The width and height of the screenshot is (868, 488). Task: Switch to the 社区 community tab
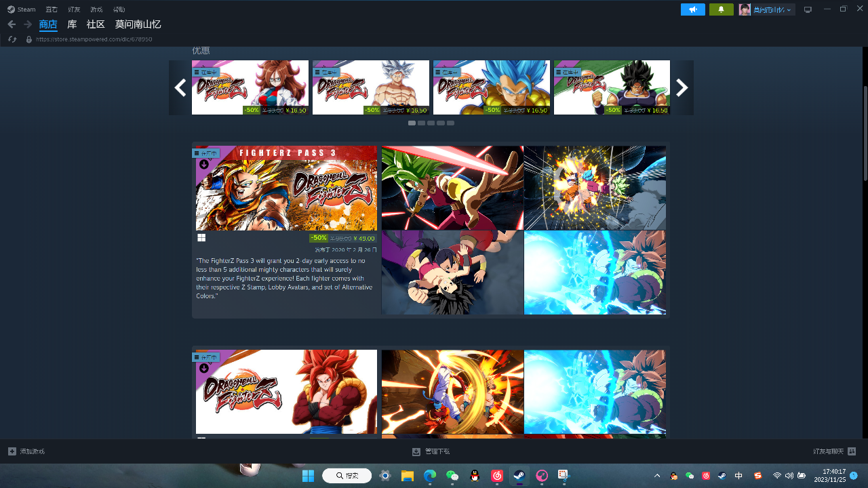pos(96,24)
